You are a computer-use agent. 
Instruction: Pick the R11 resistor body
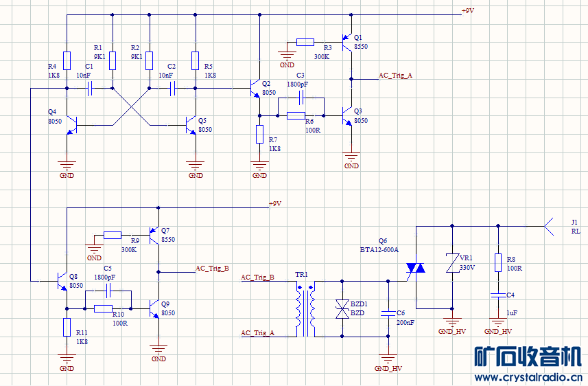click(x=67, y=328)
